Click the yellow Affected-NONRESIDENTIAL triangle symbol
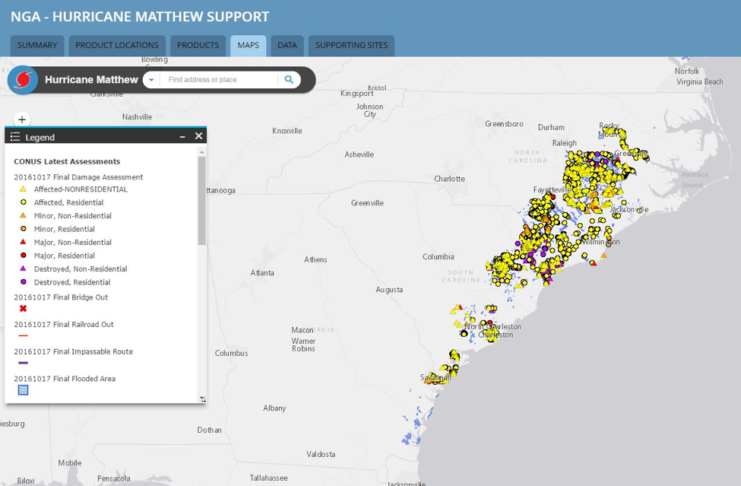This screenshot has width=741, height=486. [23, 189]
